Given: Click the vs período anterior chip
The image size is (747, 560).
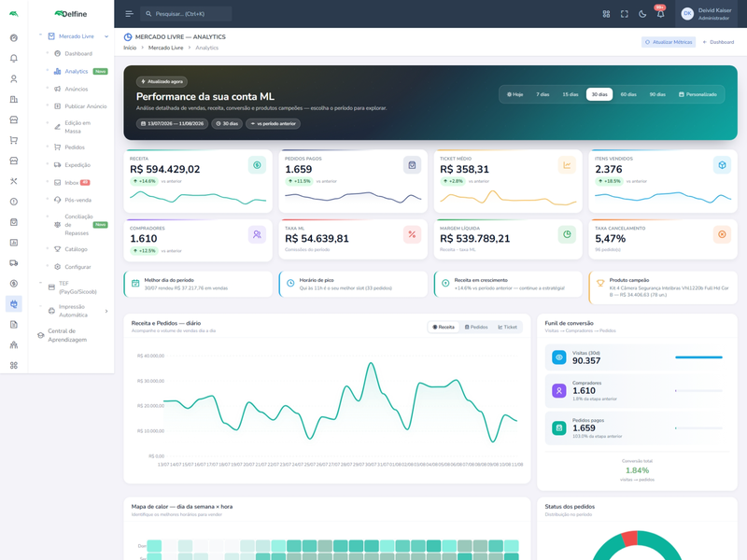Looking at the screenshot, I should tap(273, 123).
